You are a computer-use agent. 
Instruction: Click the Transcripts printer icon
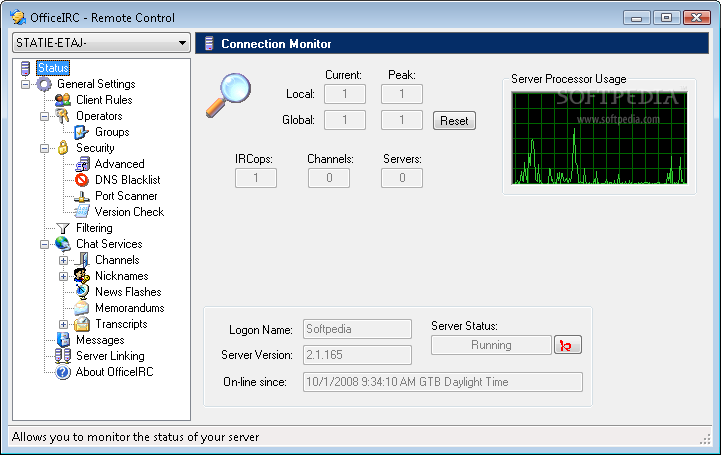click(x=82, y=324)
